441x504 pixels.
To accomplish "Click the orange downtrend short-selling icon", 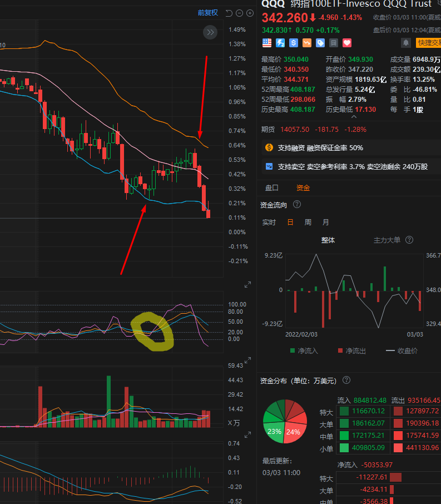I will tap(307, 43).
